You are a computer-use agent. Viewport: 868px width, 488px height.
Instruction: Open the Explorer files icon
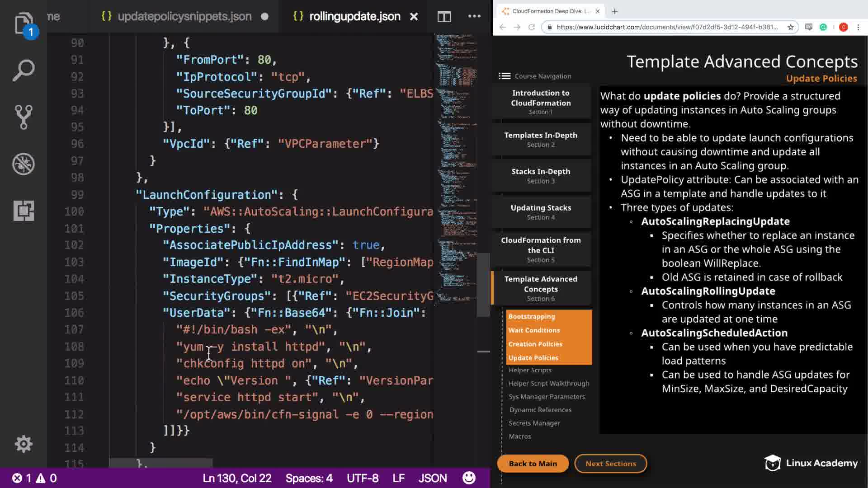pos(23,23)
